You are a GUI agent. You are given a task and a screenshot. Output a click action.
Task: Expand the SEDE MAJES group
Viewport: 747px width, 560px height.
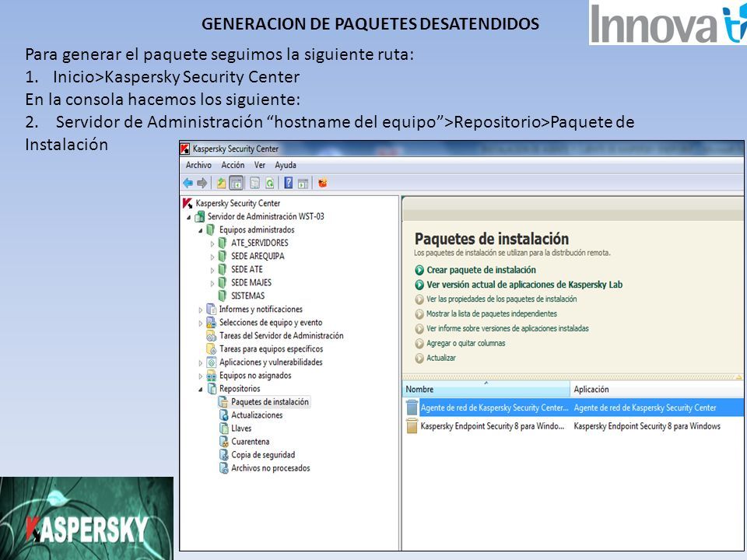click(x=212, y=283)
